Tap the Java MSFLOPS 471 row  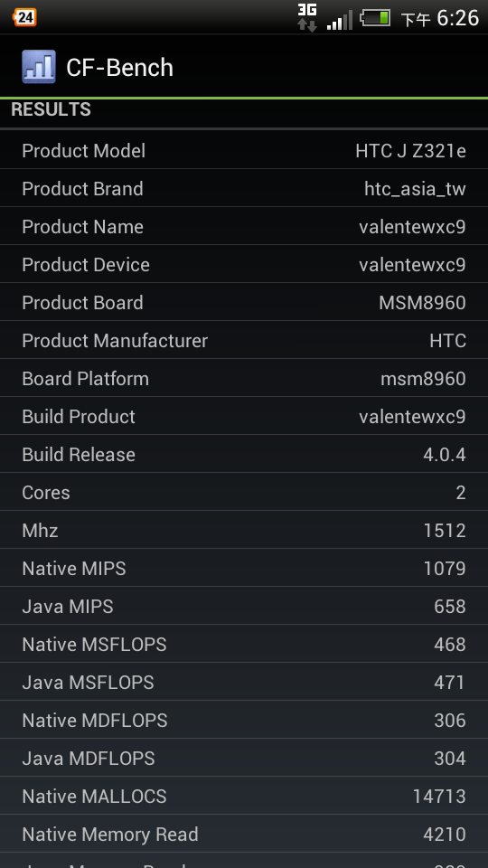click(244, 682)
